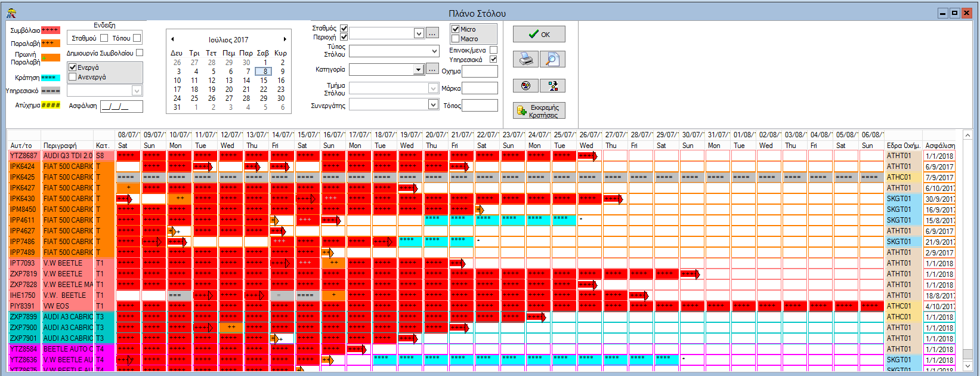The height and width of the screenshot is (376, 980).
Task: Click the AUDI Q3 TDI 2.0 description cell
Action: coord(67,156)
